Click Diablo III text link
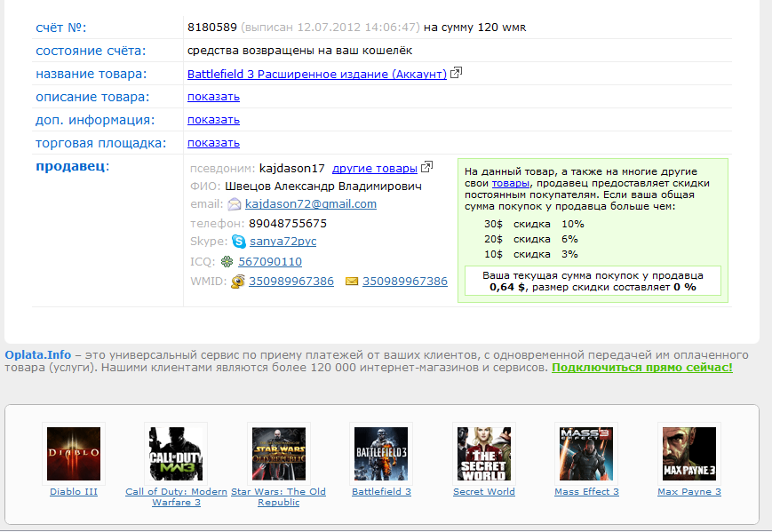This screenshot has width=772, height=532. point(74,491)
